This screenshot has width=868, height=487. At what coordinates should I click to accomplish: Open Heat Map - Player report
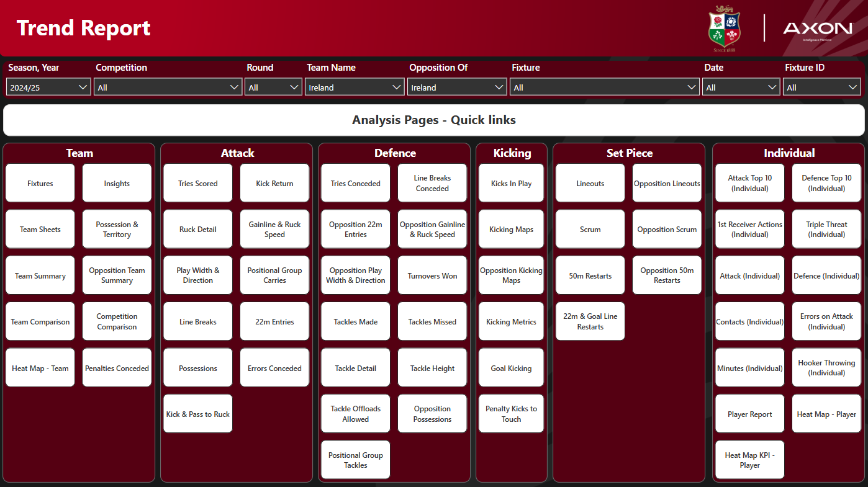click(826, 413)
